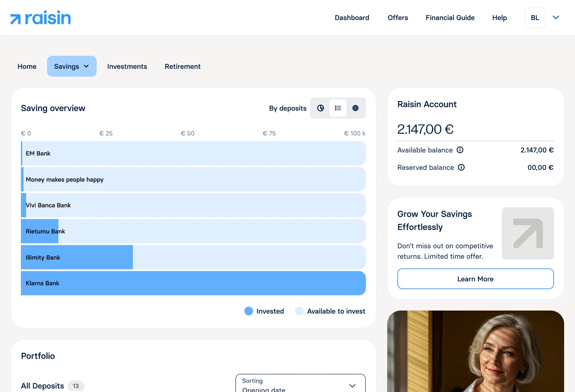Click the Money makes people happy bar

click(x=193, y=179)
